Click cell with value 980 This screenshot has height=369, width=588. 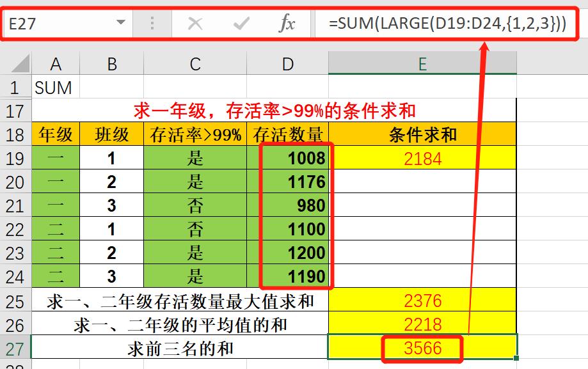click(x=288, y=205)
